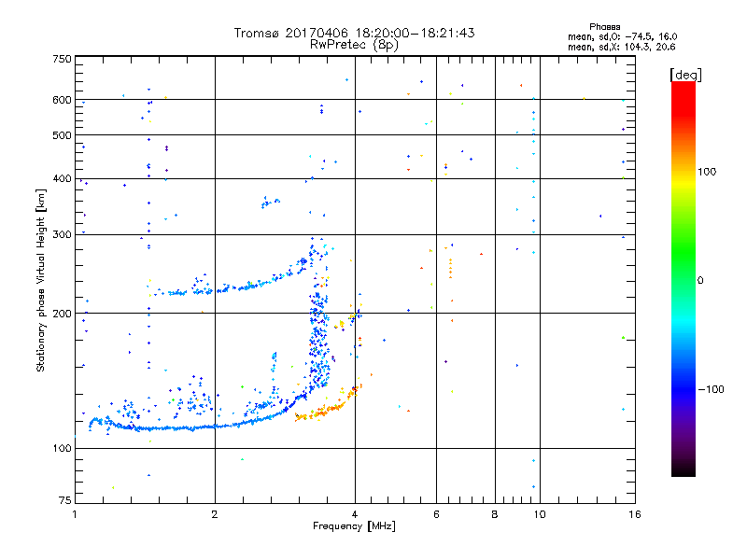Click the '4' frequency tick label
The image size is (747, 560).
355,514
